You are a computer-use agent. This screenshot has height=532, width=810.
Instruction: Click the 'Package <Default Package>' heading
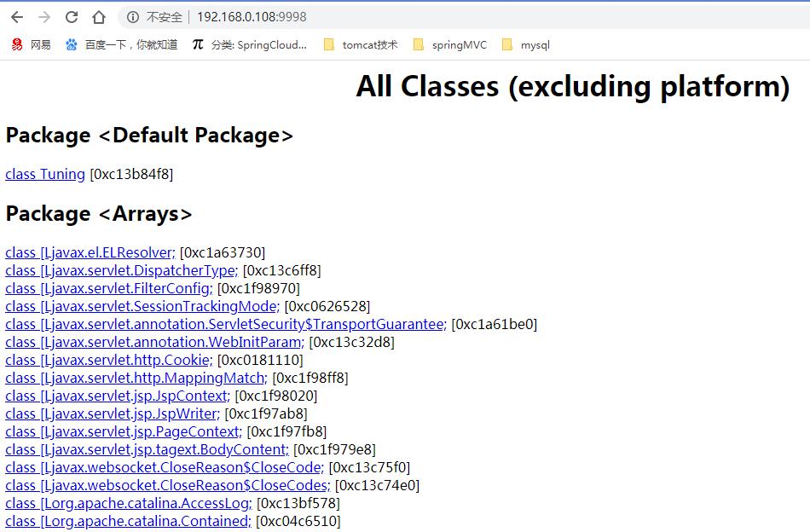(149, 136)
